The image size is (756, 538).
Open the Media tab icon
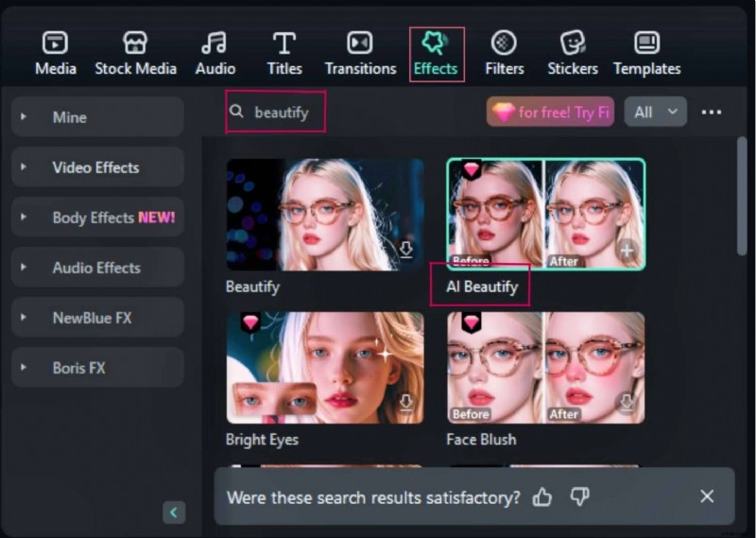55,43
